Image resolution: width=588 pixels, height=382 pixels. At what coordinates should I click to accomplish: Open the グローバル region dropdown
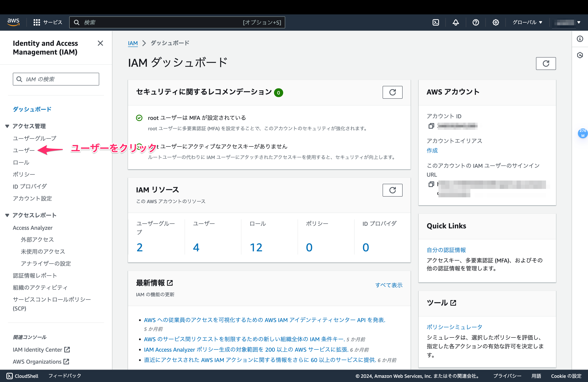click(527, 22)
